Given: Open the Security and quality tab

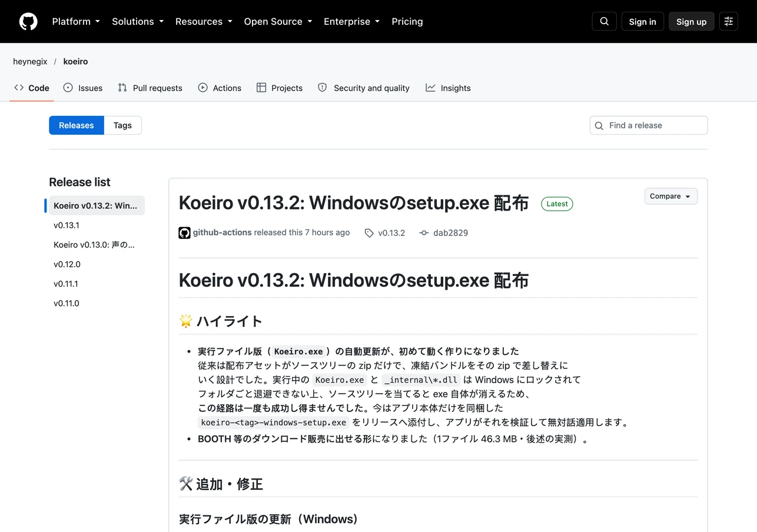Looking at the screenshot, I should point(364,88).
